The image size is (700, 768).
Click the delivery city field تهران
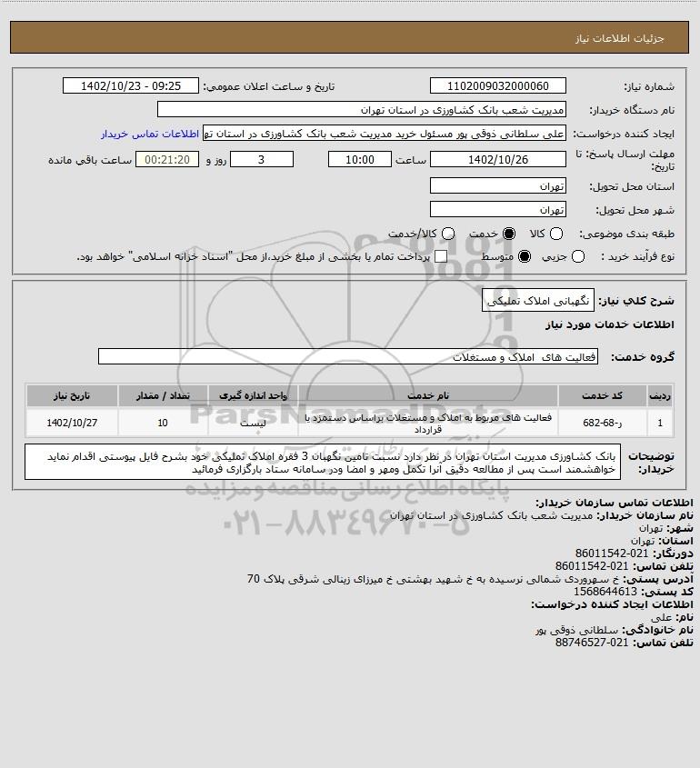tap(497, 209)
